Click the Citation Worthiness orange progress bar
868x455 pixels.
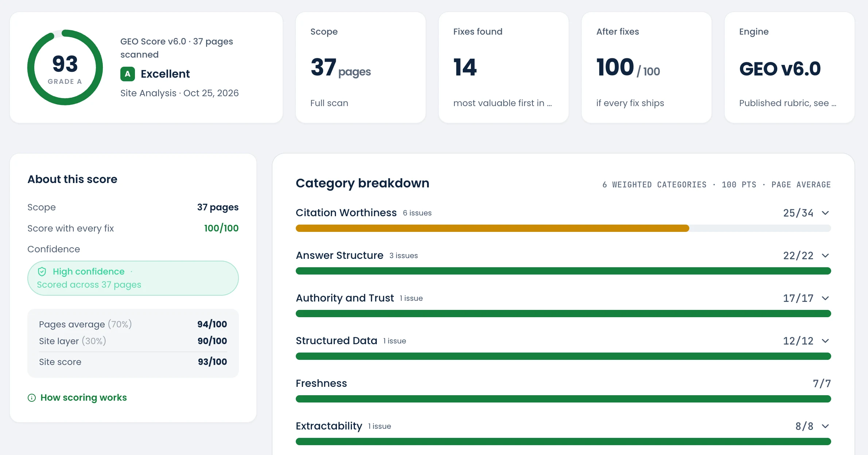click(x=492, y=228)
